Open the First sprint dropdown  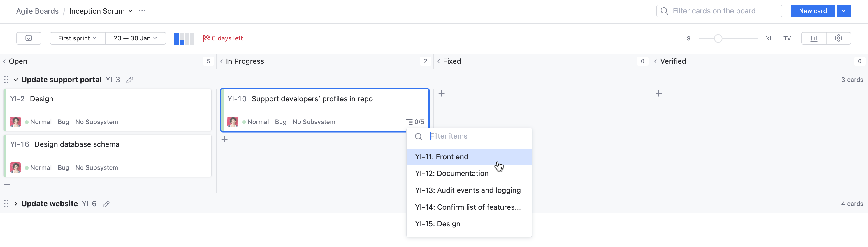77,38
